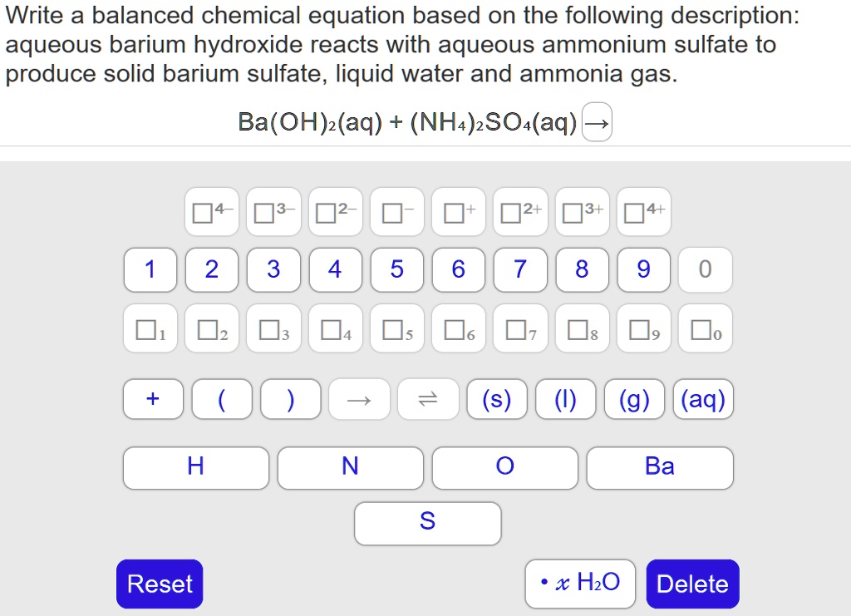
Task: Click the arrow box after the equation
Action: 597,121
